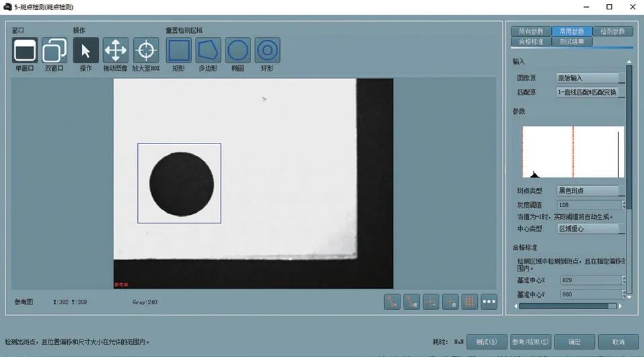
Task: Open the 检测参数 tab
Action: [613, 31]
